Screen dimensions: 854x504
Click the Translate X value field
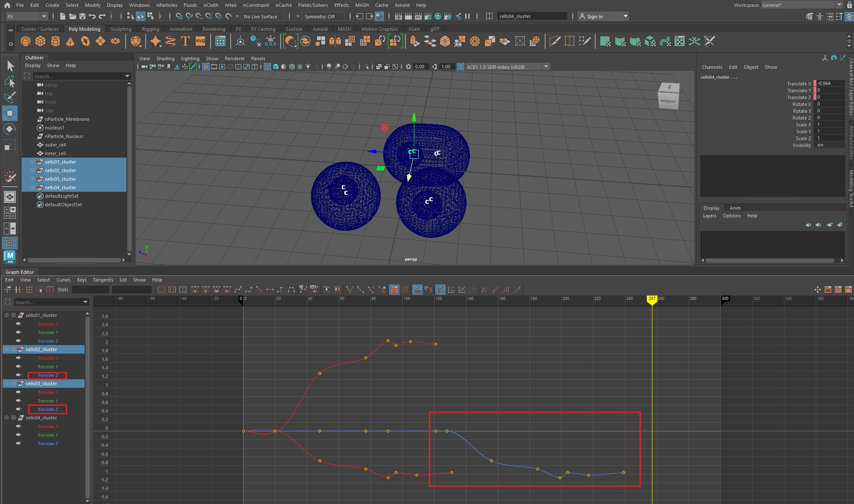(830, 84)
